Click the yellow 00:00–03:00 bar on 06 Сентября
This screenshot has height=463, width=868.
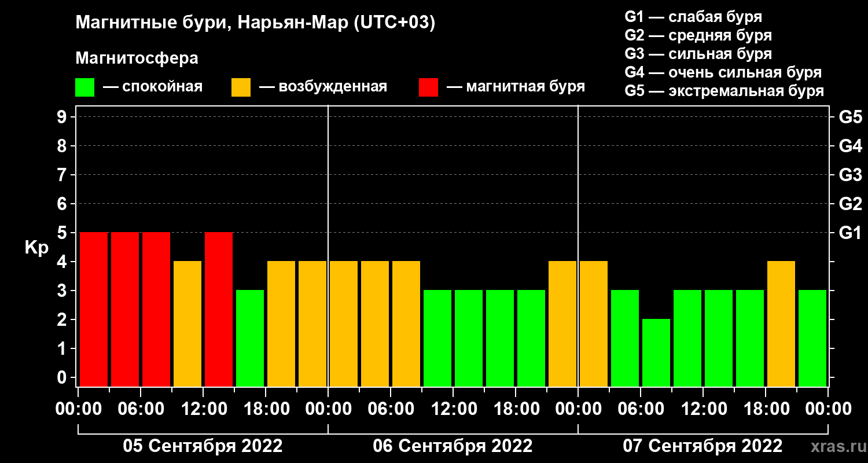click(x=344, y=324)
